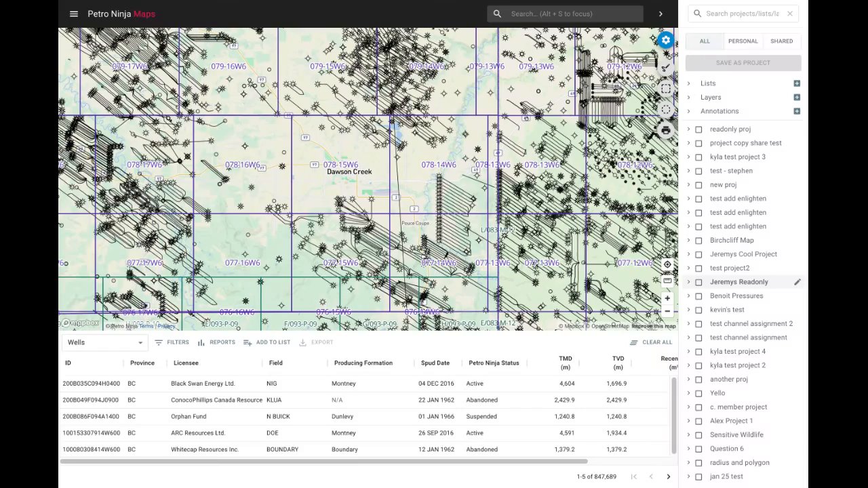868x488 pixels.
Task: Switch to the Shared projects tab
Action: (x=782, y=41)
